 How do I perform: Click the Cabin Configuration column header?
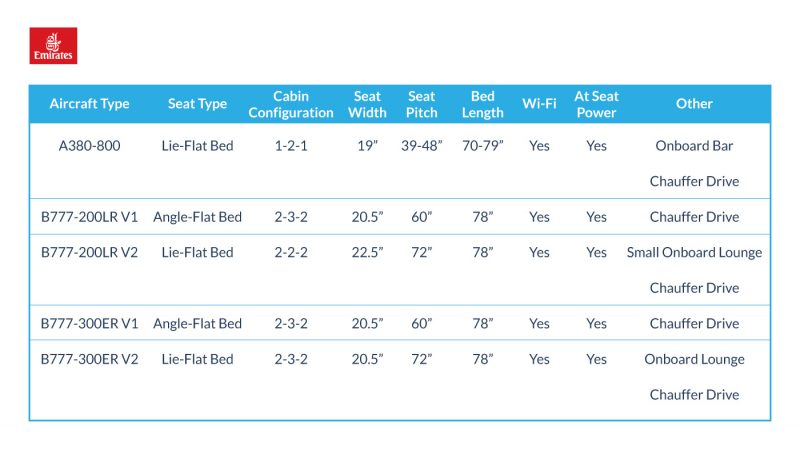(291, 104)
